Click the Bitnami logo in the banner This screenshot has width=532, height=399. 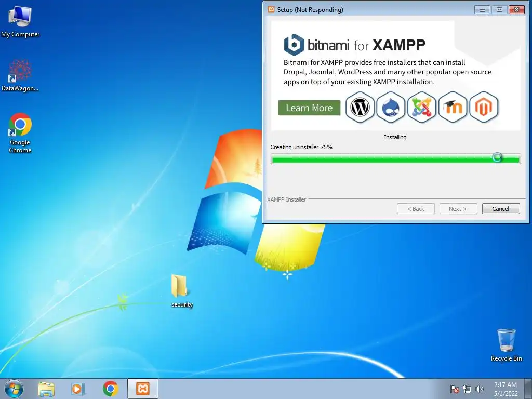click(294, 45)
